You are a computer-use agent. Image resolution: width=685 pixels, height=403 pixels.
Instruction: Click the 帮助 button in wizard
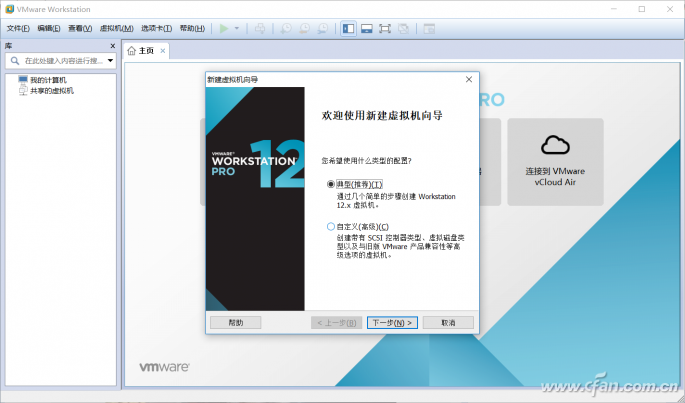coord(235,323)
